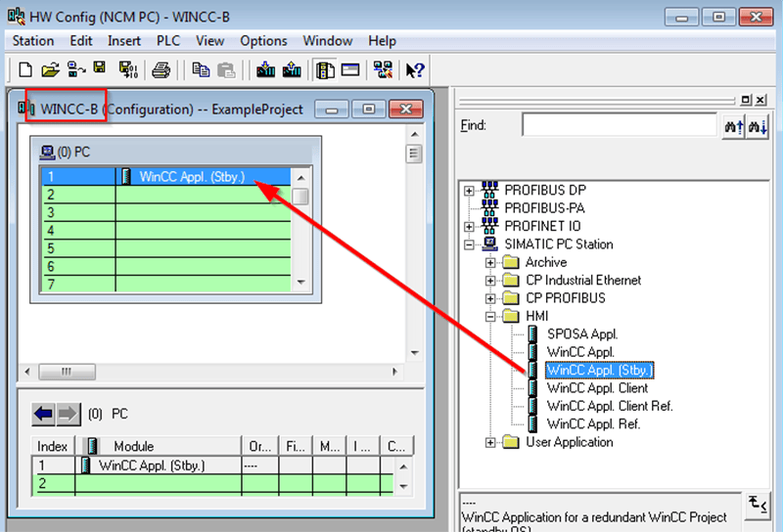The height and width of the screenshot is (532, 783).
Task: Click the grey forward arrow button
Action: pos(68,414)
